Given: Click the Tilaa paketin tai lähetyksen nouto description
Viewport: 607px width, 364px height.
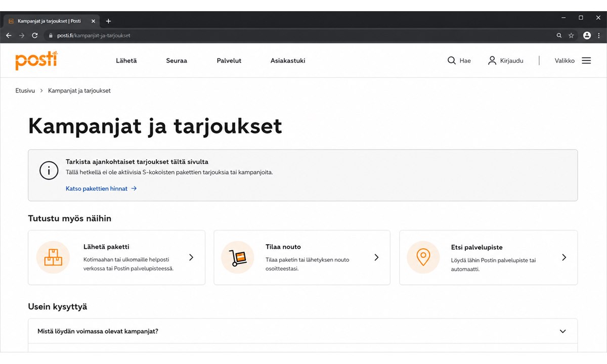Looking at the screenshot, I should pyautogui.click(x=308, y=264).
